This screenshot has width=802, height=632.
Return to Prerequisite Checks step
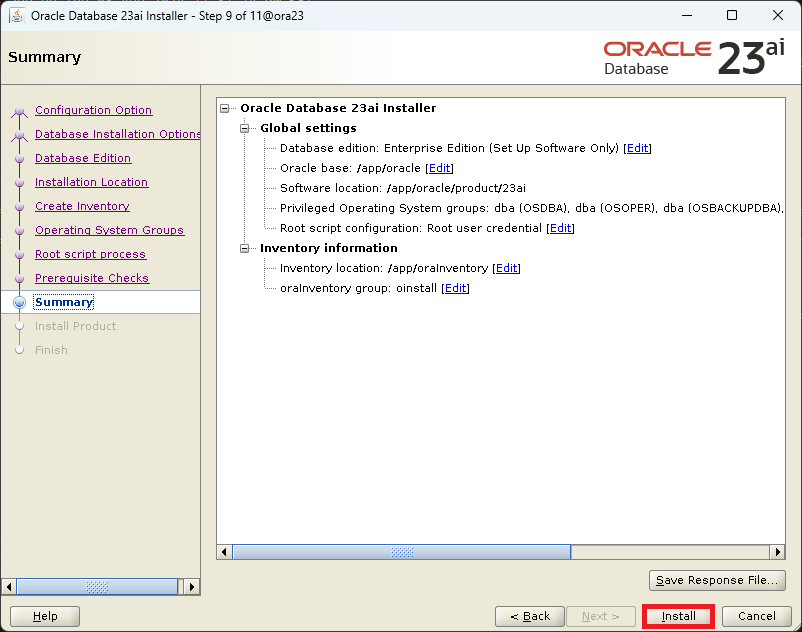click(x=92, y=278)
